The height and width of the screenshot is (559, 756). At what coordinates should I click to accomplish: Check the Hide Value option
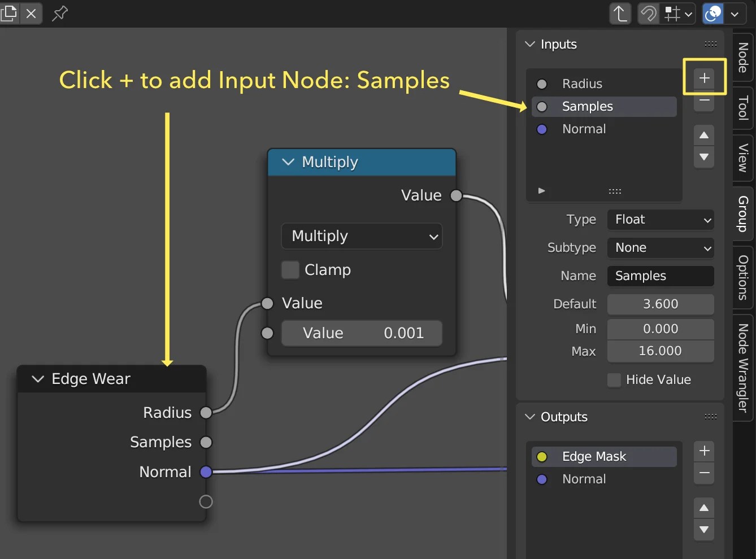614,380
